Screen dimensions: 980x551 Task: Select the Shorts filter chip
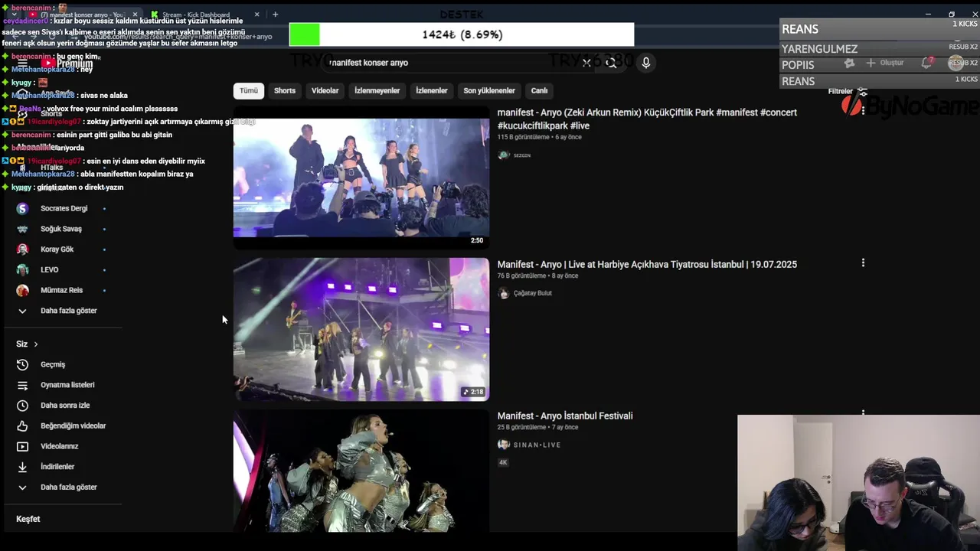[x=285, y=90]
